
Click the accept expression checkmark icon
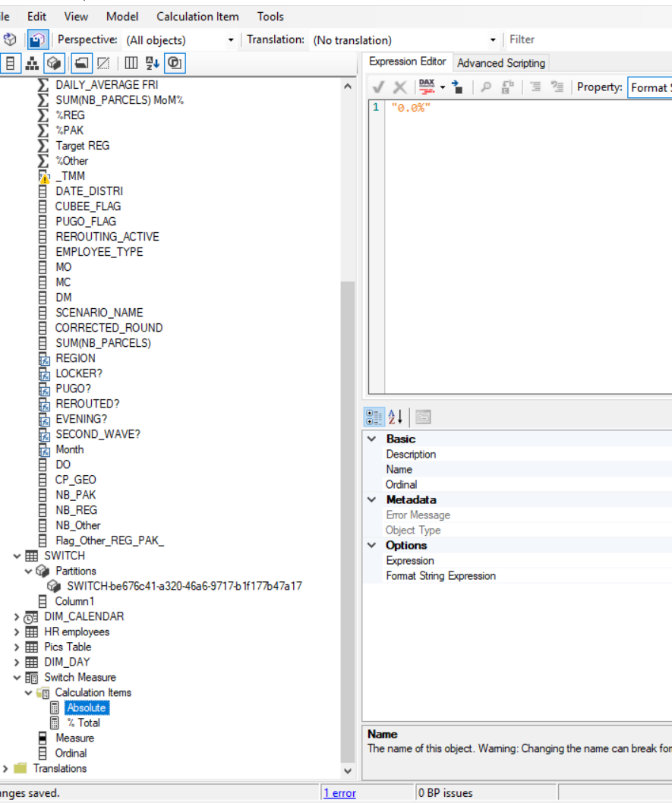click(378, 87)
